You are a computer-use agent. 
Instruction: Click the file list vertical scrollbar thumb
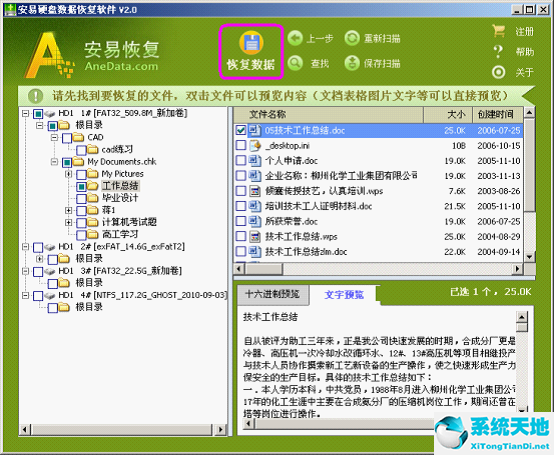[x=529, y=165]
